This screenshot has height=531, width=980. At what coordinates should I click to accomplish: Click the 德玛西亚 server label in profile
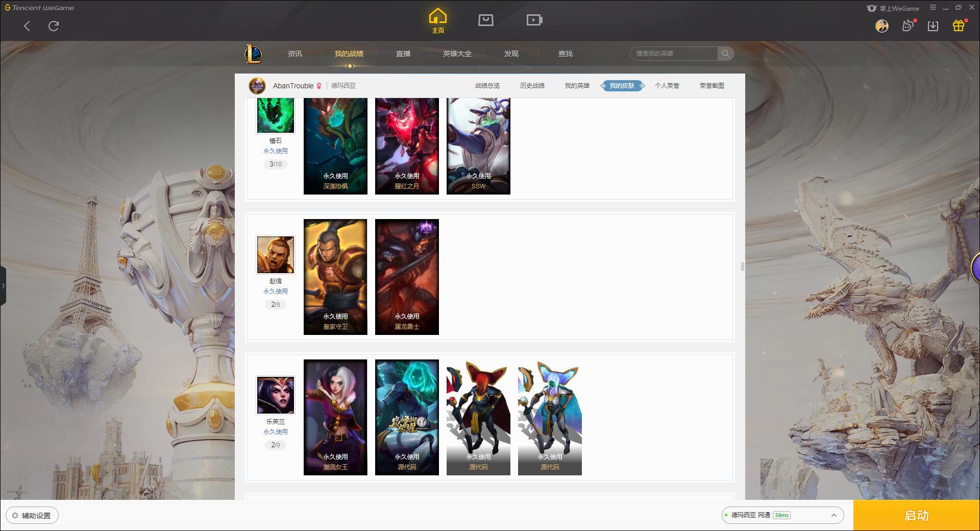tap(344, 86)
